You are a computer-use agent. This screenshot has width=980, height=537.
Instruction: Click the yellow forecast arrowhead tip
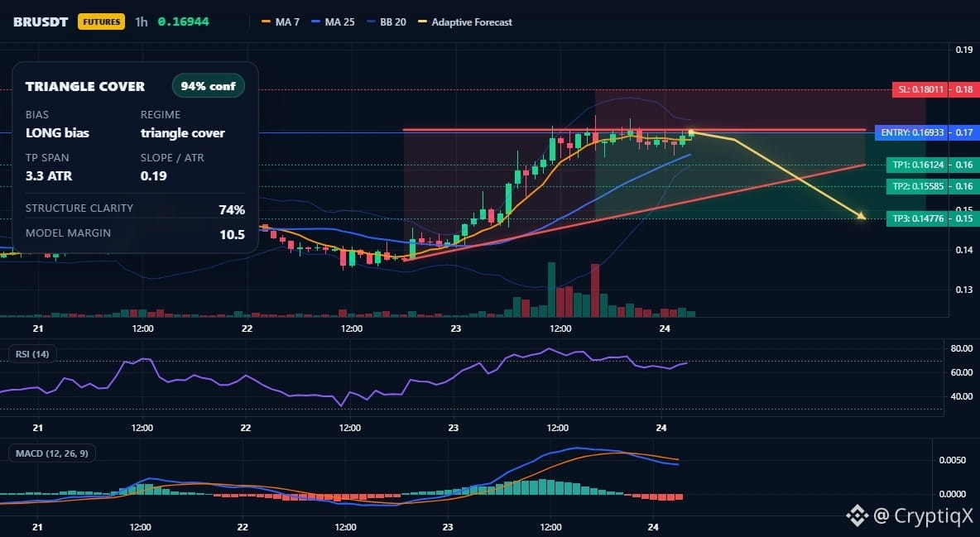862,216
